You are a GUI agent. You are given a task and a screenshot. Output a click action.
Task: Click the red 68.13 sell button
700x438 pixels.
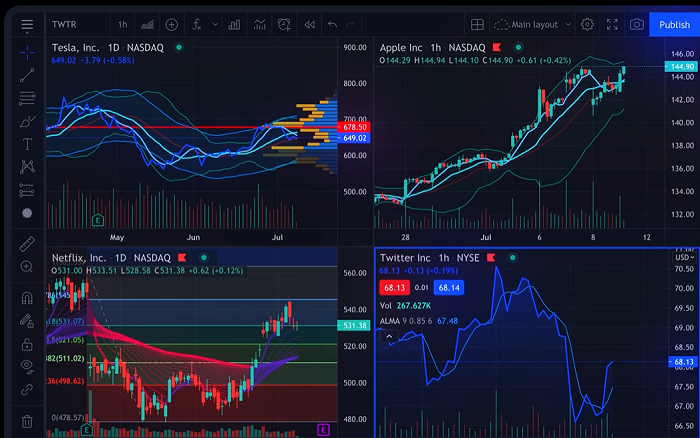(395, 288)
